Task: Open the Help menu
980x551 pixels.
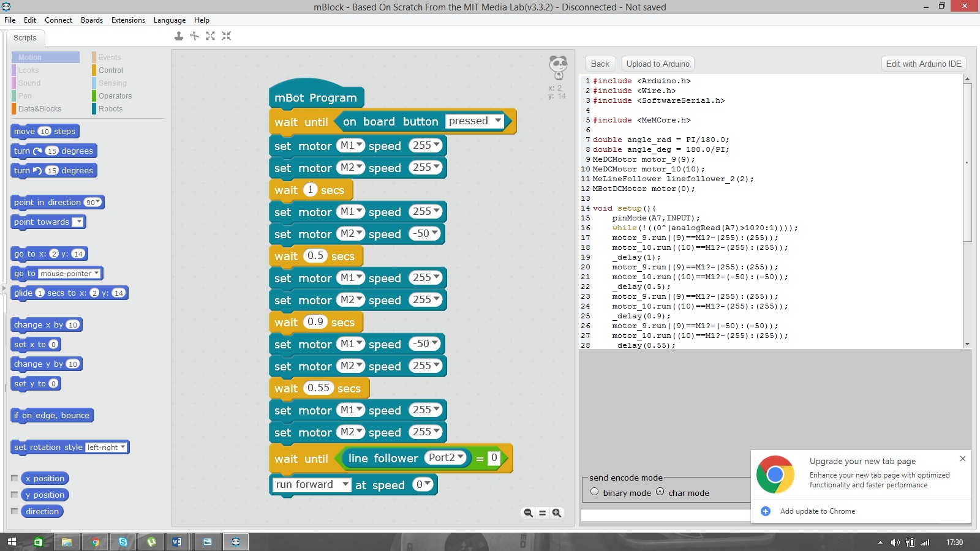Action: coord(202,20)
